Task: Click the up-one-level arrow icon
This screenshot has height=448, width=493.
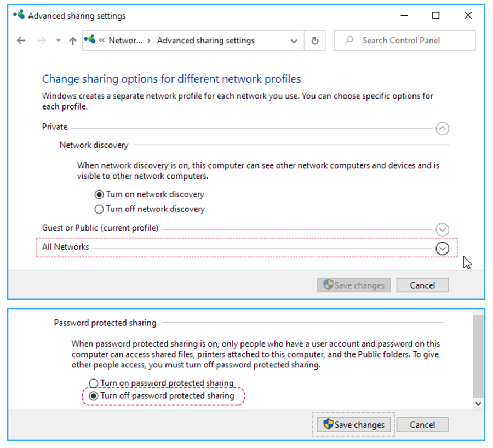Action: [72, 41]
